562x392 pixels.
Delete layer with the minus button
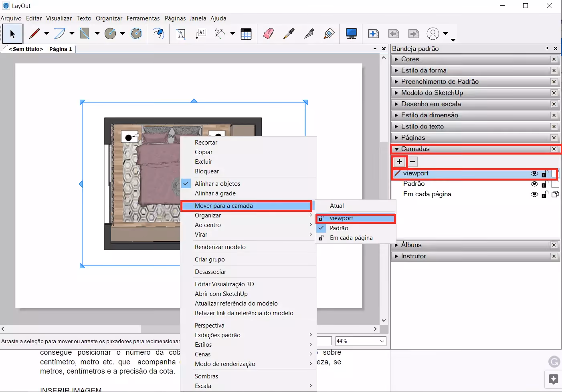point(412,162)
